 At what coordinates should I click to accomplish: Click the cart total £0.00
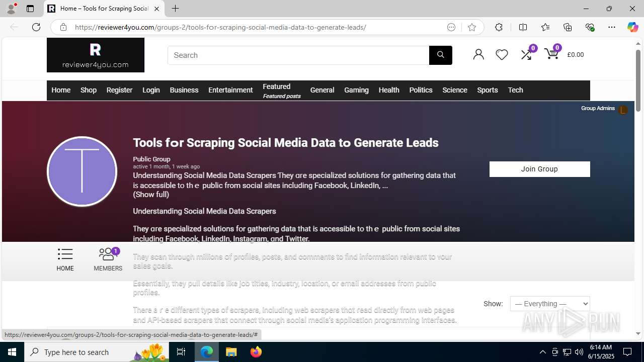[575, 55]
